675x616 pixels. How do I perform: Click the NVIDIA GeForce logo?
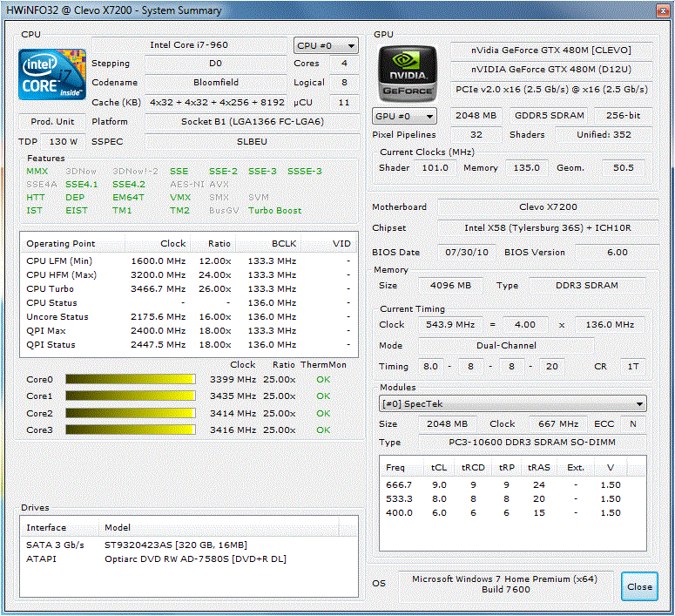coord(408,73)
